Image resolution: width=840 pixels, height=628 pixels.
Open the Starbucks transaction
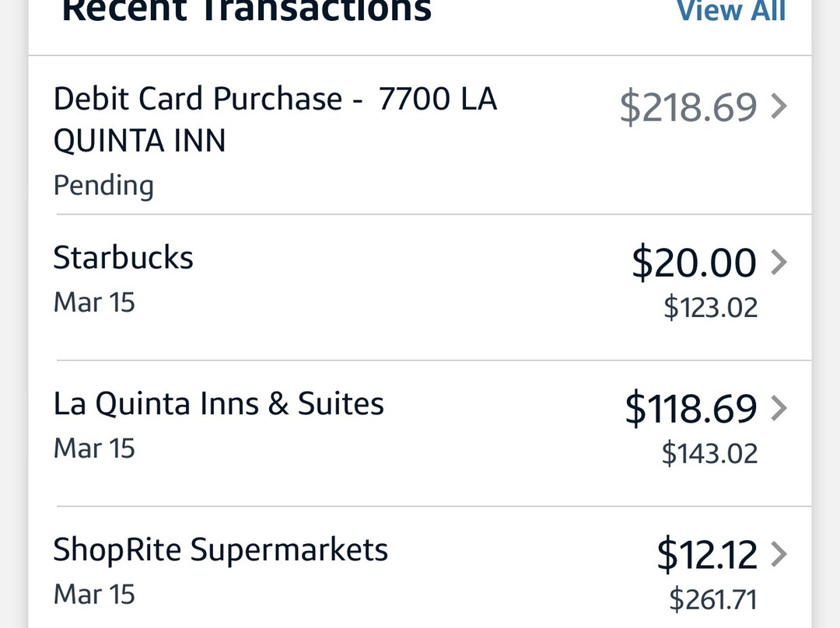pyautogui.click(x=123, y=258)
